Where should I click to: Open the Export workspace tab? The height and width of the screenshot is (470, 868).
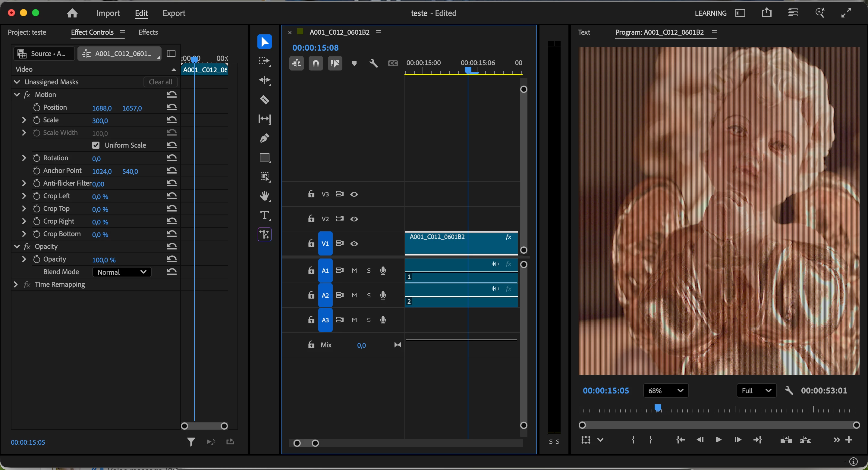coord(174,13)
